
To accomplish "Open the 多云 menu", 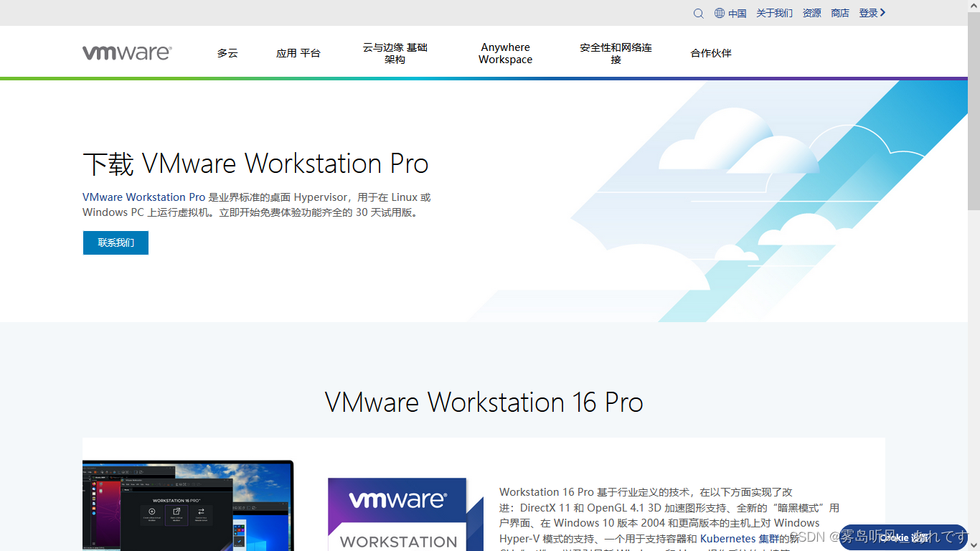I will point(227,53).
